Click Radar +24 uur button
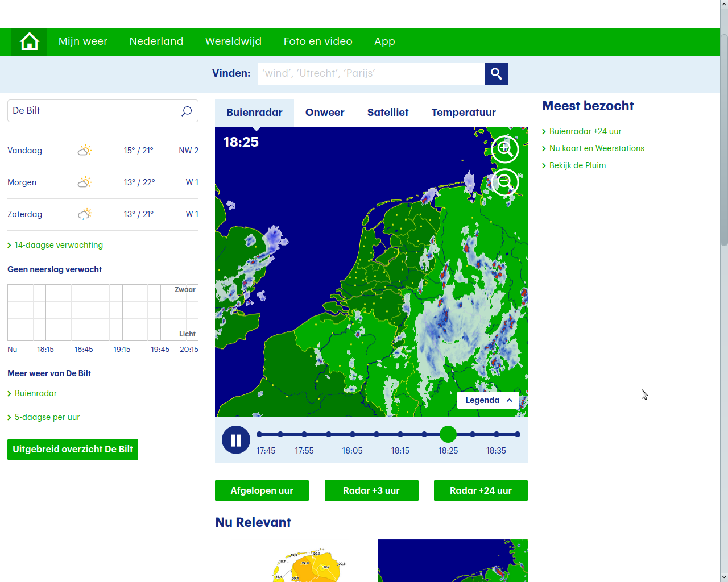728x582 pixels. (481, 490)
